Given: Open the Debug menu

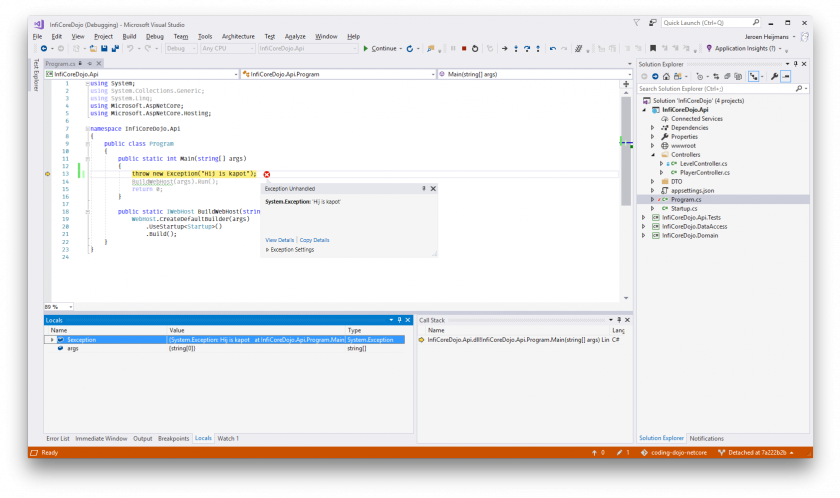Looking at the screenshot, I should click(155, 36).
